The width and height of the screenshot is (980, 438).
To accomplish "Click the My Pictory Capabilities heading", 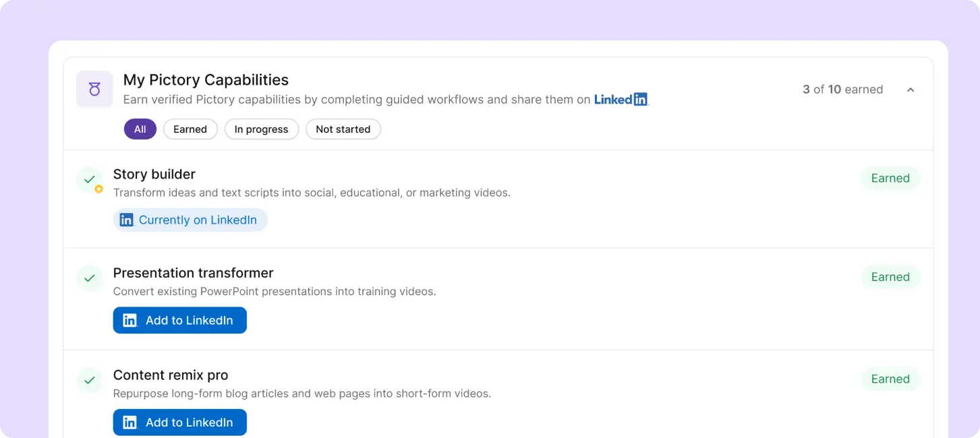I will tap(206, 80).
